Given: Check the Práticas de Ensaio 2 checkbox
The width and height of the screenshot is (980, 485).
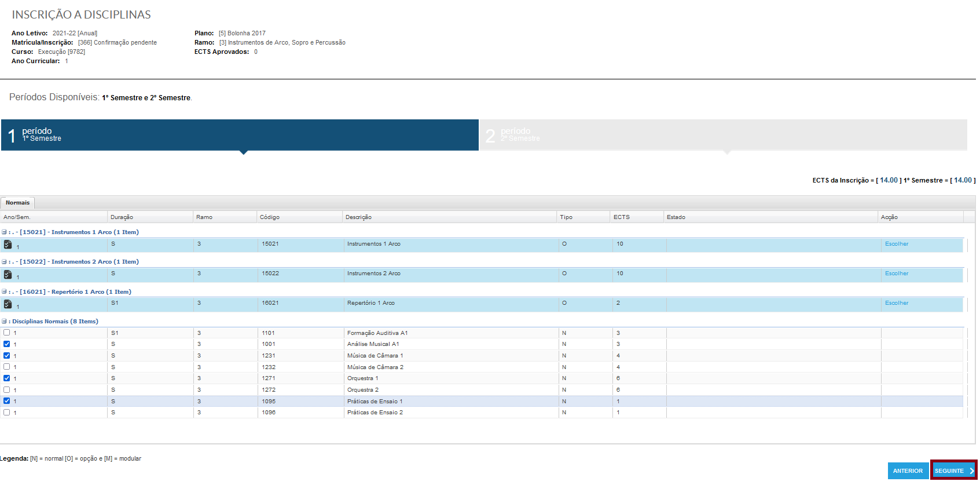Looking at the screenshot, I should (x=7, y=413).
